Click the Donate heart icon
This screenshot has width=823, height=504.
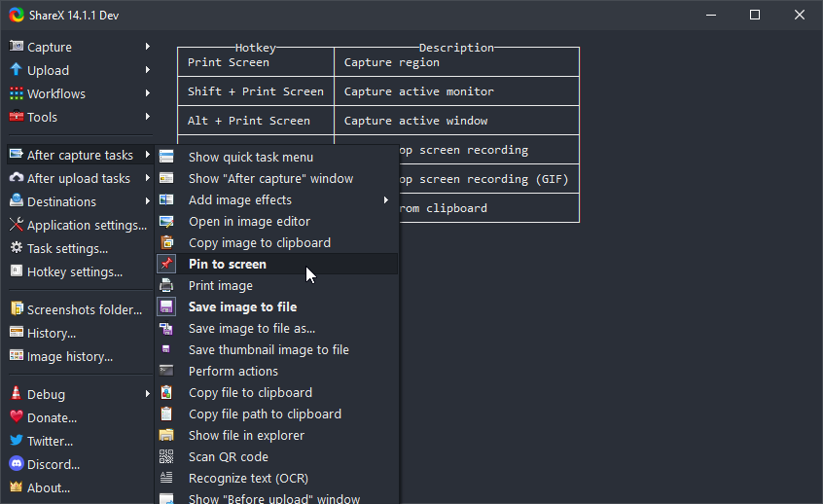tap(17, 416)
